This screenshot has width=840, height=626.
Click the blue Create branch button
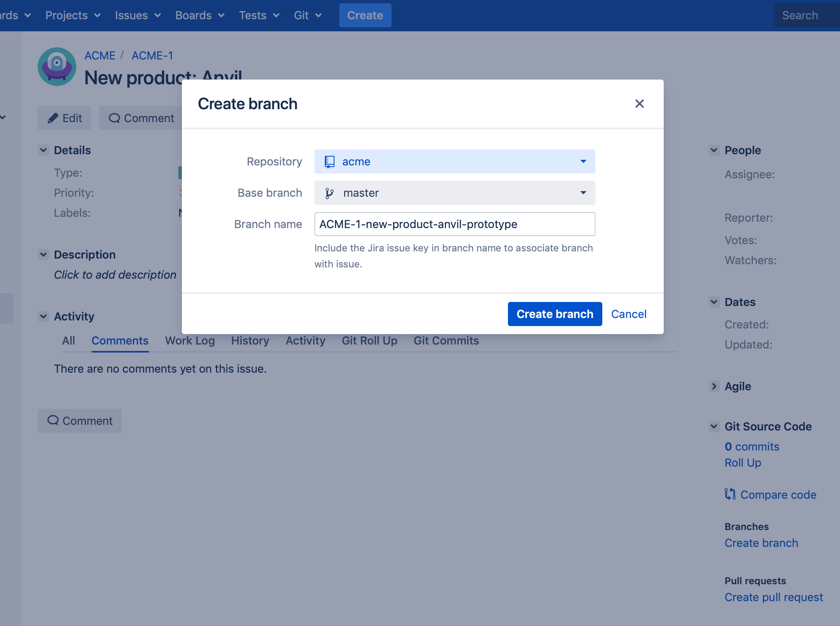coord(555,314)
